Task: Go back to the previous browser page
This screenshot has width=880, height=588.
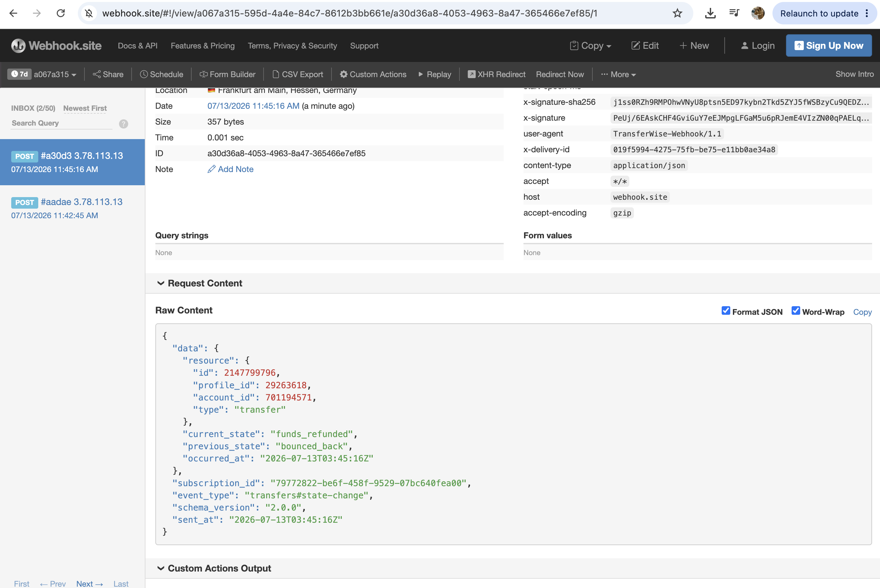Action: coord(13,14)
